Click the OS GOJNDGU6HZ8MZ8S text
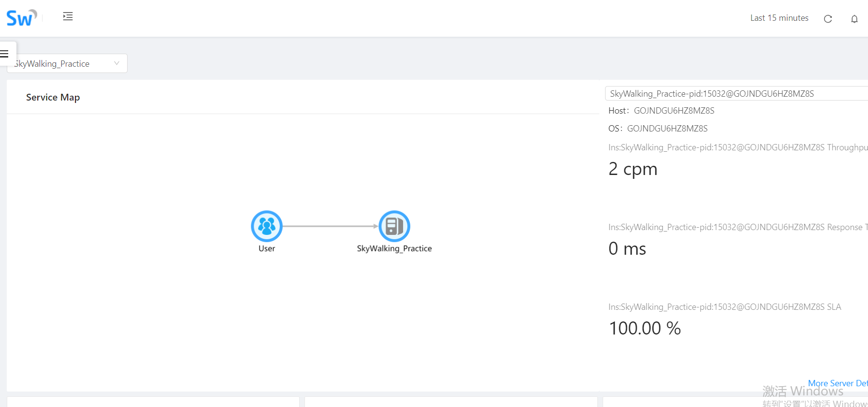The image size is (868, 407). click(x=658, y=129)
